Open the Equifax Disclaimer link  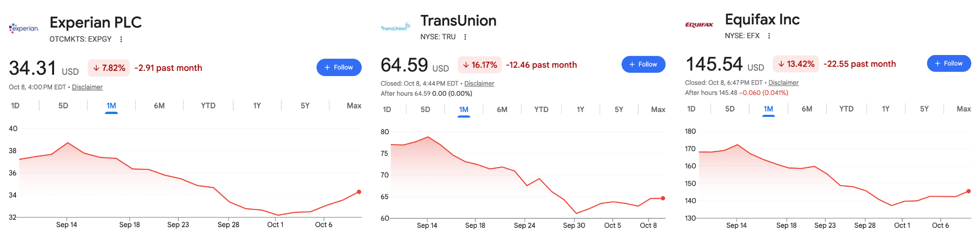[x=783, y=82]
